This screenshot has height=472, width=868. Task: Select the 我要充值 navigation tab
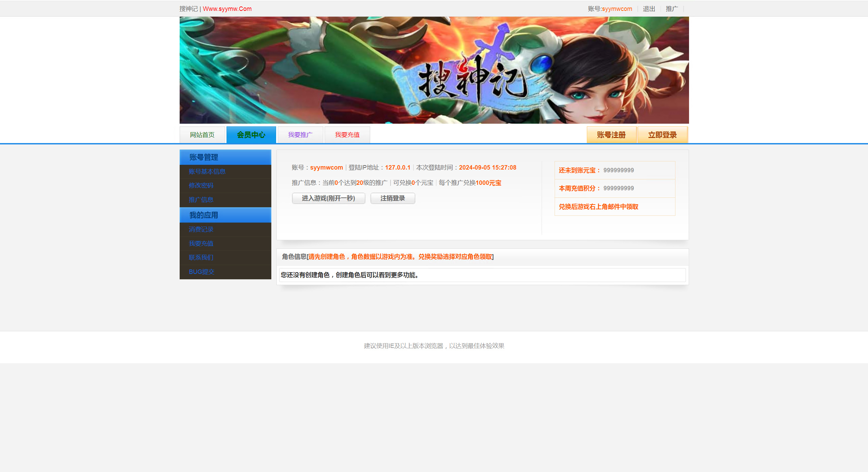[347, 135]
